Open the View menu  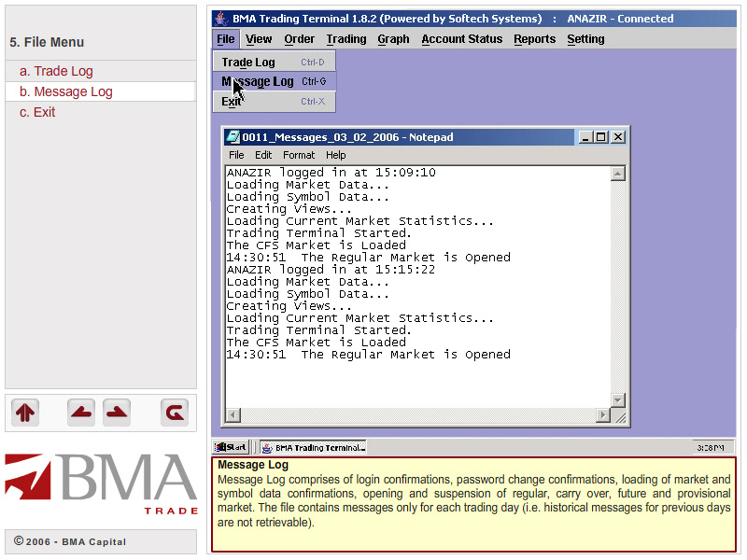tap(259, 39)
